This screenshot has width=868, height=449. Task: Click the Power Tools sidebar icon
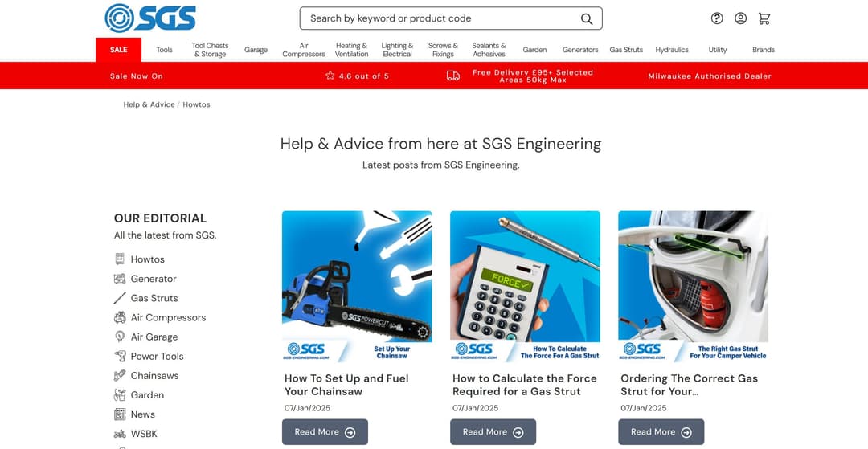point(120,356)
